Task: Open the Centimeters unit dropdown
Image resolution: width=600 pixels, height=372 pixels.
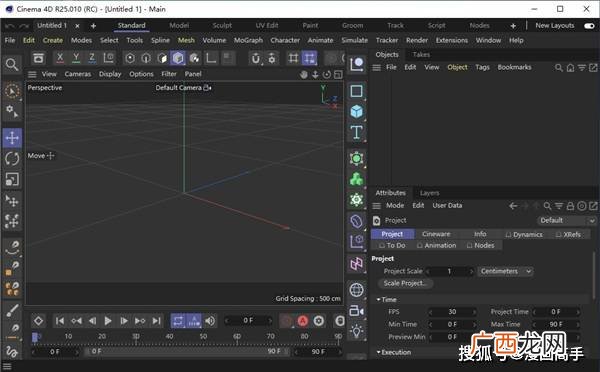Action: click(505, 271)
